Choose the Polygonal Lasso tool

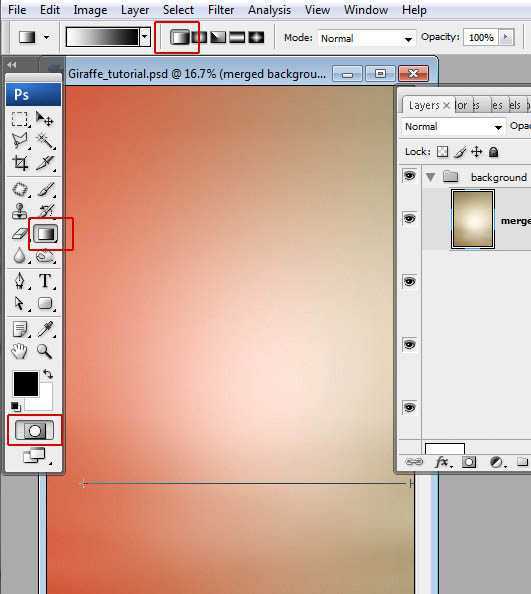coord(20,141)
